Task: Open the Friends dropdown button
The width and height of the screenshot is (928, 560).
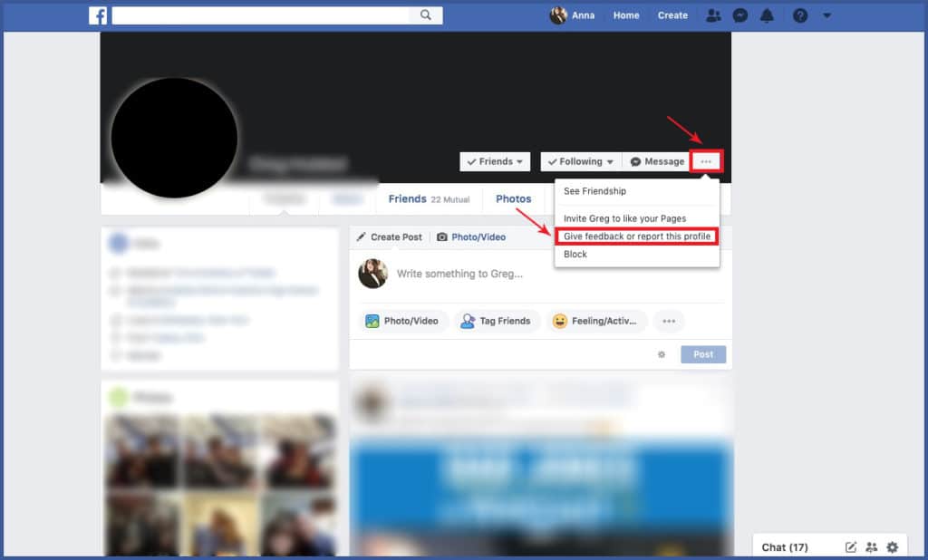Action: (x=495, y=161)
